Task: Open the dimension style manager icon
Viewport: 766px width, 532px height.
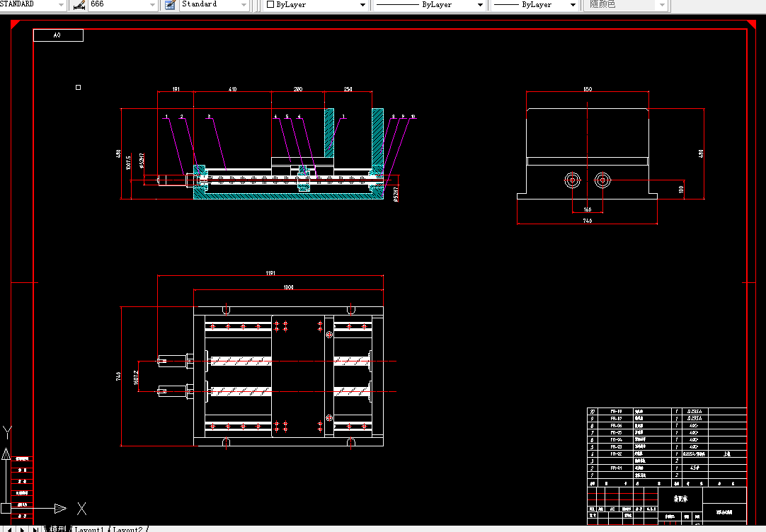Action: [x=79, y=5]
